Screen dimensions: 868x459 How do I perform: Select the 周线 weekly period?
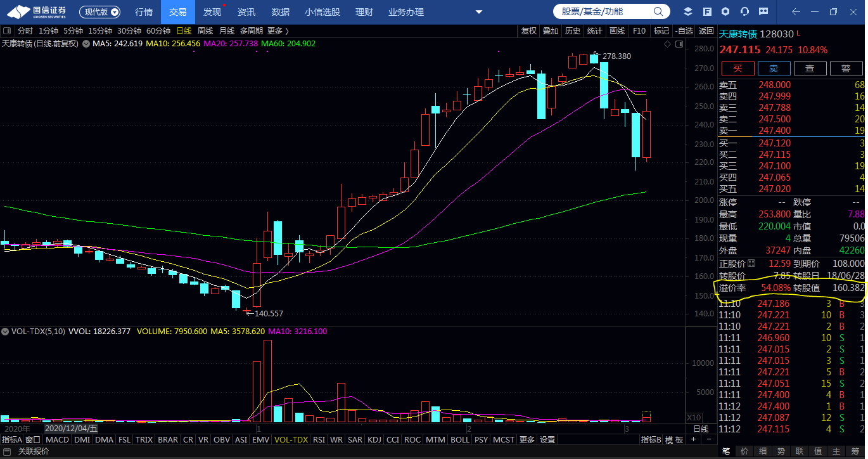(x=205, y=31)
